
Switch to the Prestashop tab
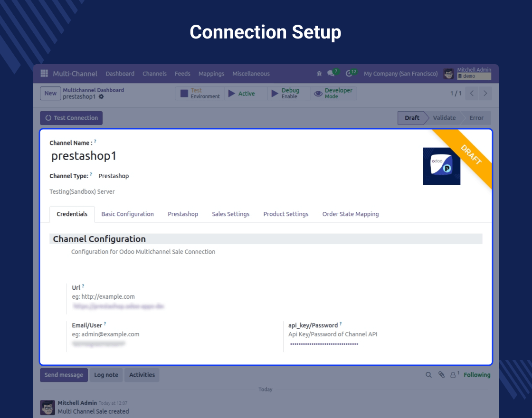pyautogui.click(x=183, y=214)
